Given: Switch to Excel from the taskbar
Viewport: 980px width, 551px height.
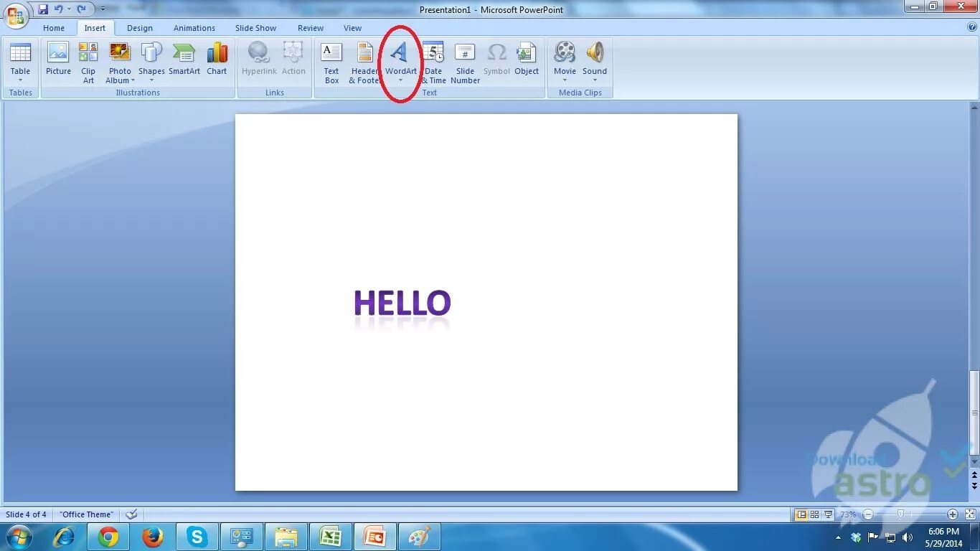Looking at the screenshot, I should pos(330,537).
